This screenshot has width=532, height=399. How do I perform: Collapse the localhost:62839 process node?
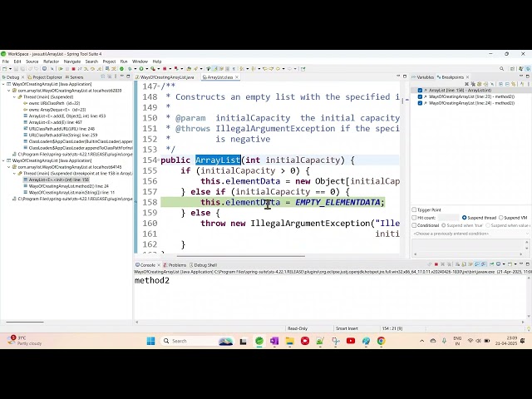pos(9,91)
